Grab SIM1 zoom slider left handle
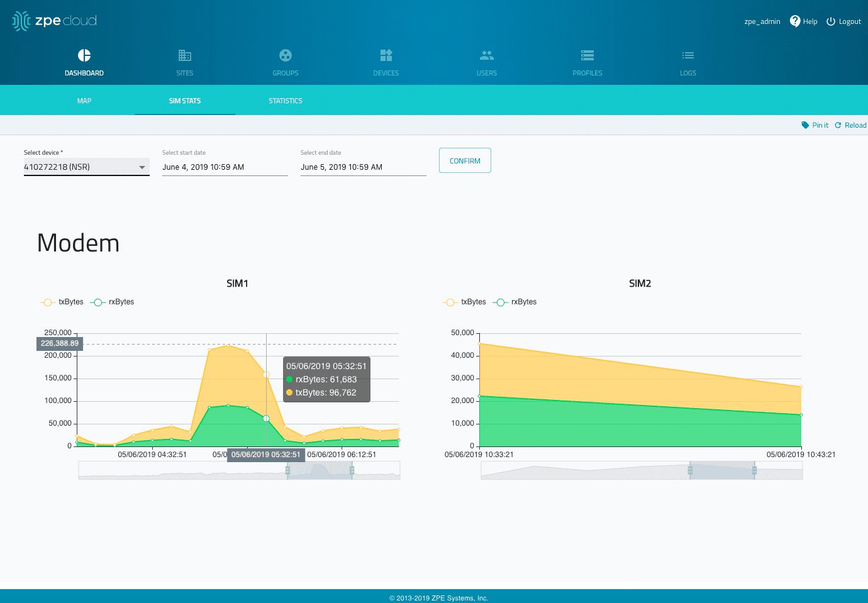The height and width of the screenshot is (603, 868). click(288, 470)
